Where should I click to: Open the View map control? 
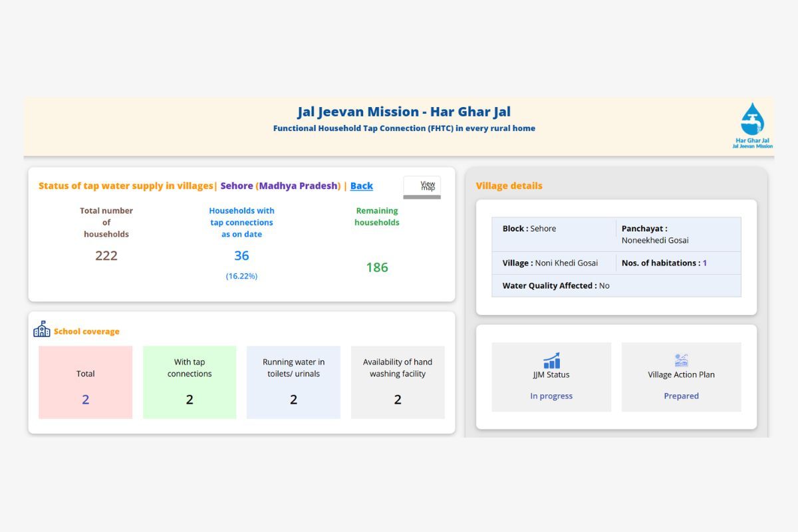422,186
